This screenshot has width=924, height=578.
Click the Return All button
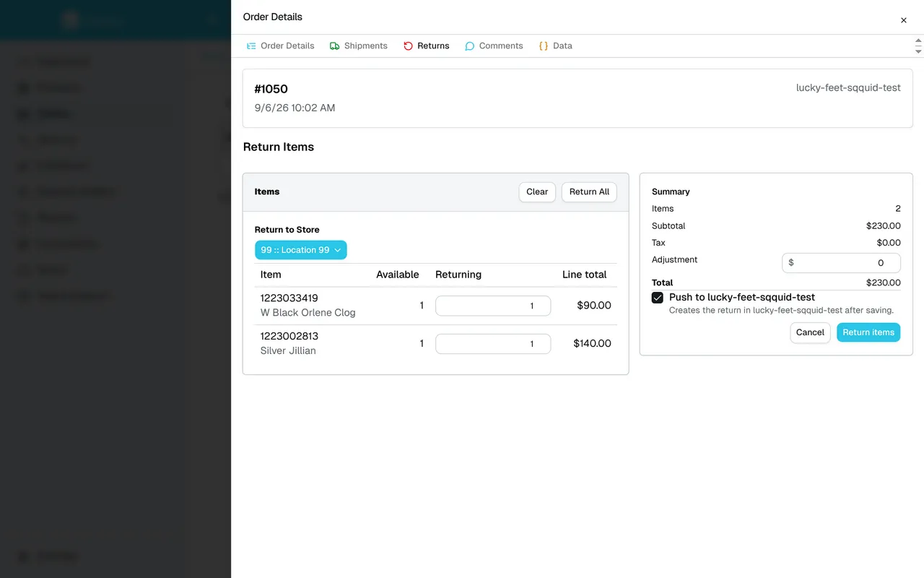tap(589, 192)
